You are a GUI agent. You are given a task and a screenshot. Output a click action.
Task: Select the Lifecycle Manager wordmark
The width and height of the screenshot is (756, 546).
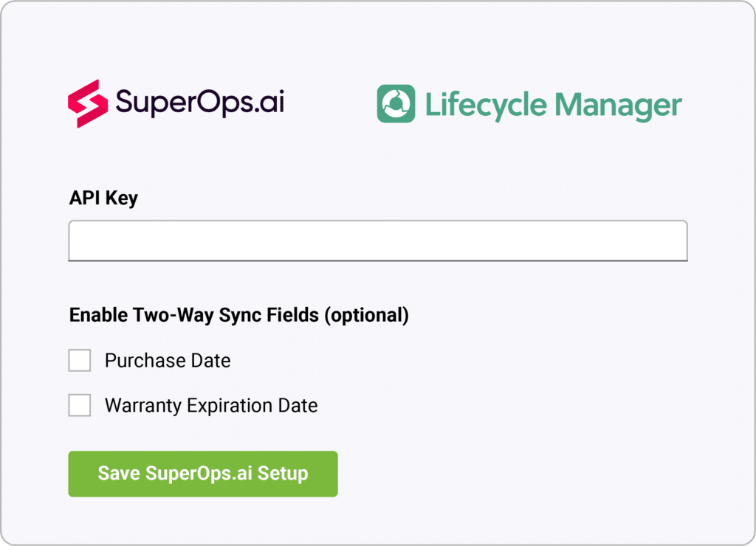(x=552, y=104)
